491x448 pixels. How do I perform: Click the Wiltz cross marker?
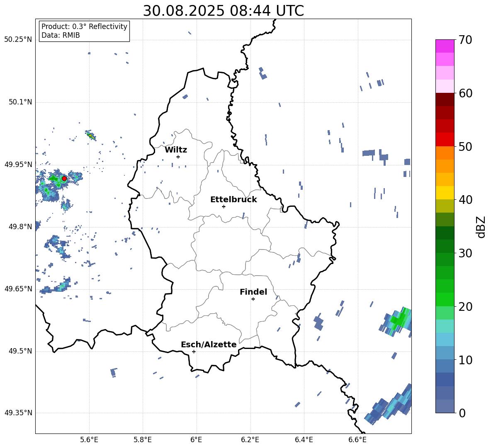178,157
